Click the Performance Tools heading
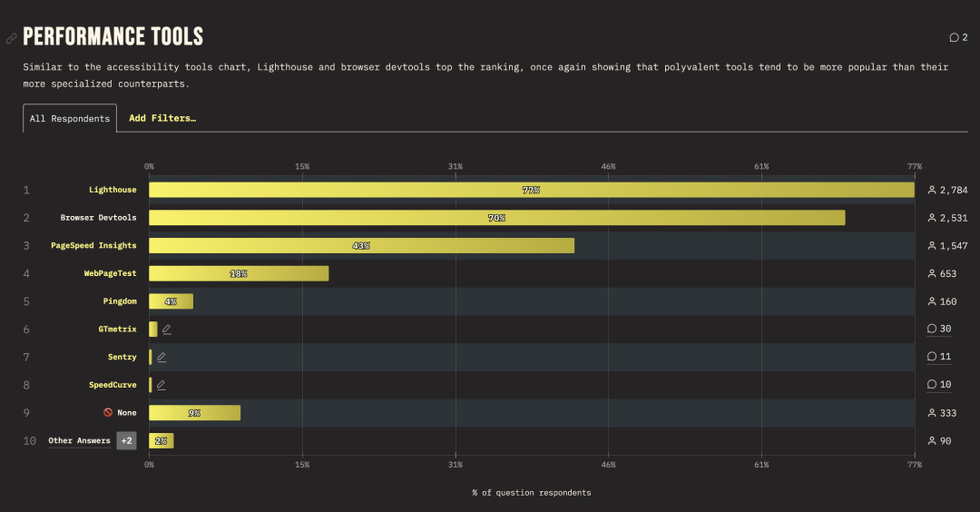 [x=113, y=37]
